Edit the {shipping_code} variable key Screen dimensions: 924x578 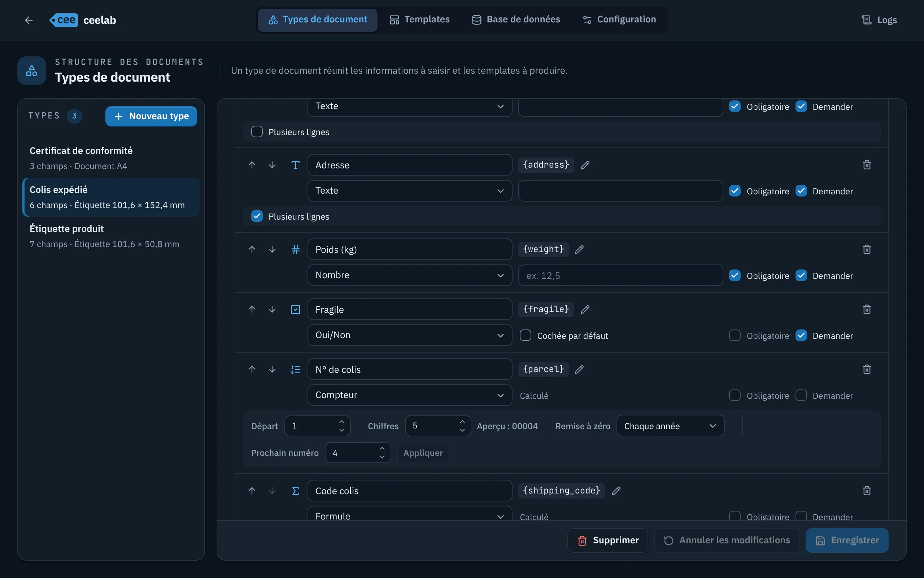[x=616, y=491]
